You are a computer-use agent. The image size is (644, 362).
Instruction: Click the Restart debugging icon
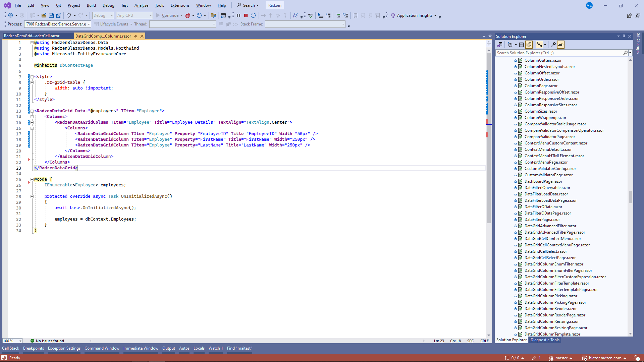click(253, 15)
